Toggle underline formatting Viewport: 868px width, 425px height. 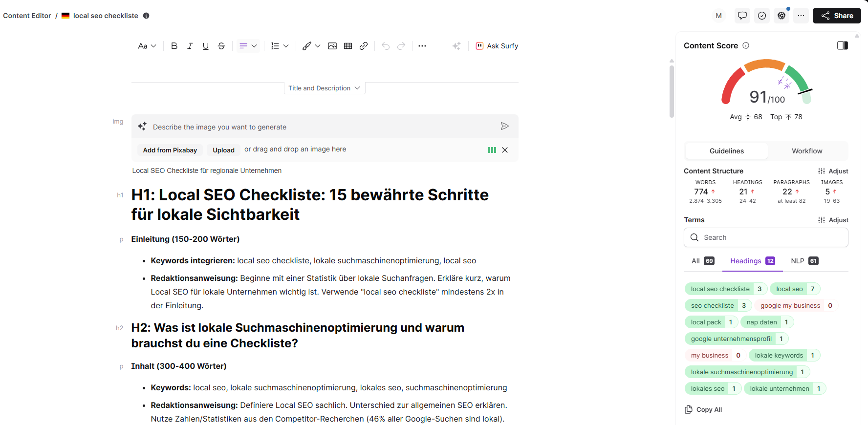click(x=206, y=46)
